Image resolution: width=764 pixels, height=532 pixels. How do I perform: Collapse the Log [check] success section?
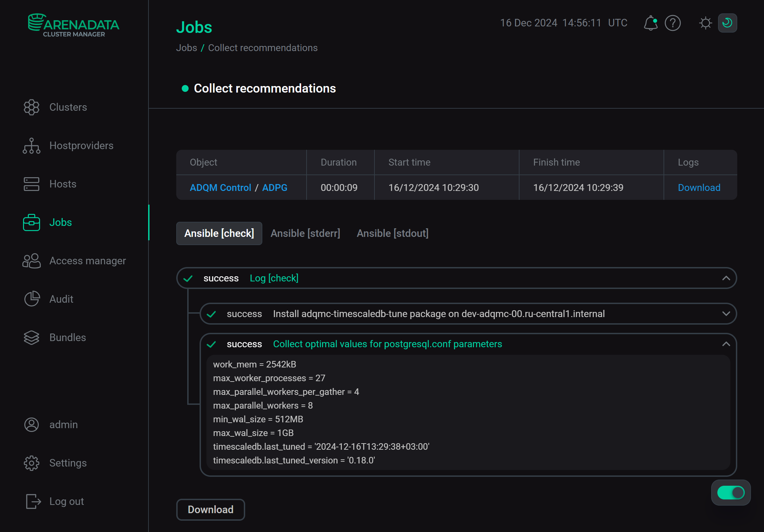coord(726,278)
